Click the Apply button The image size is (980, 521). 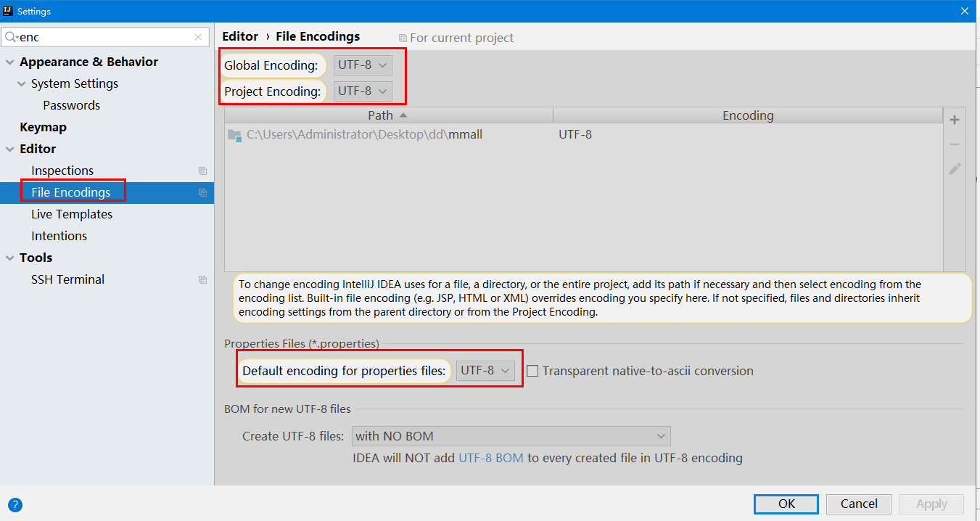(x=931, y=504)
